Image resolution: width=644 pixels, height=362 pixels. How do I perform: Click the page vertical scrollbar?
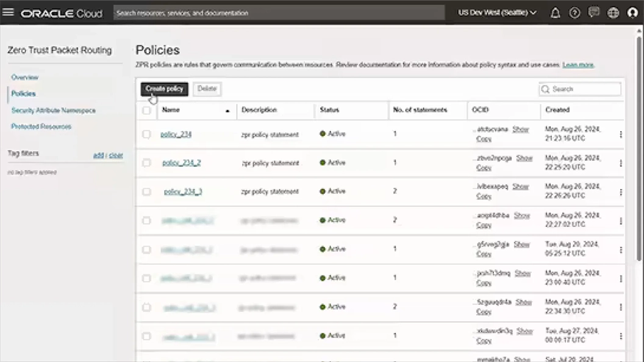[x=639, y=147]
